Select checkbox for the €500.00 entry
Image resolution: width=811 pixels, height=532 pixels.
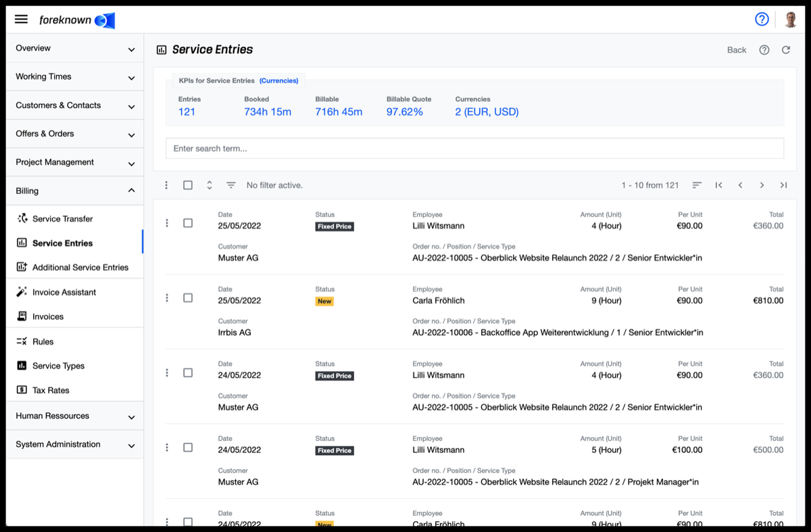coord(188,448)
